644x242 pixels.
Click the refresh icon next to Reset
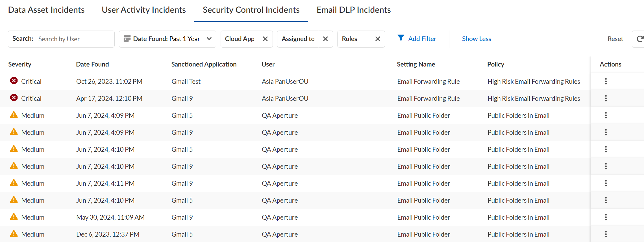(639, 39)
